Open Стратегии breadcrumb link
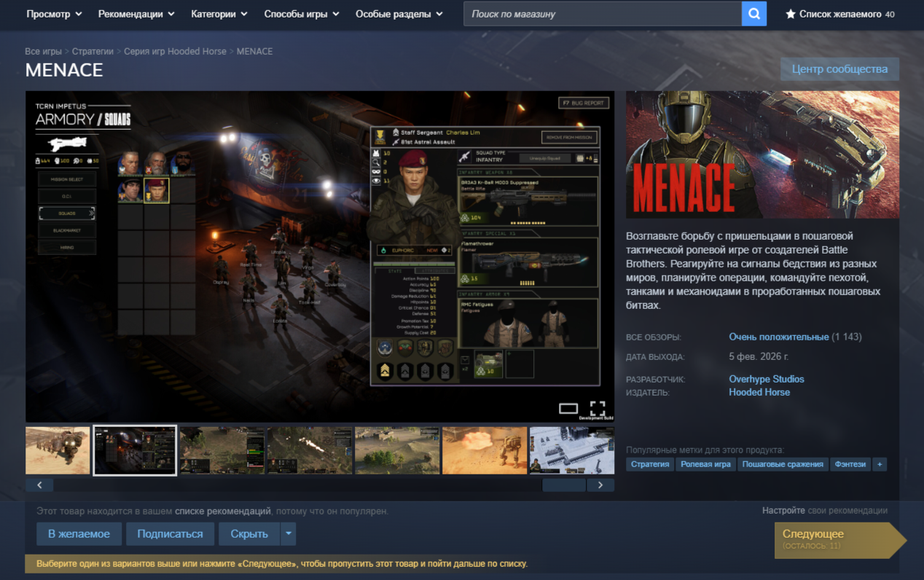 point(93,52)
